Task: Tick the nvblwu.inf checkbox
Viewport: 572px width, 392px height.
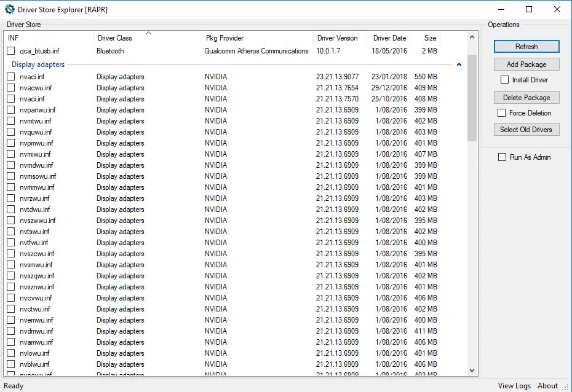Action: [x=11, y=364]
